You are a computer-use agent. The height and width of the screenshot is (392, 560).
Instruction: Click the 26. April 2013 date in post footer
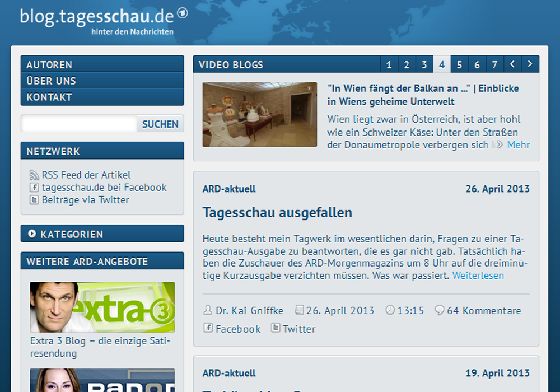(340, 311)
